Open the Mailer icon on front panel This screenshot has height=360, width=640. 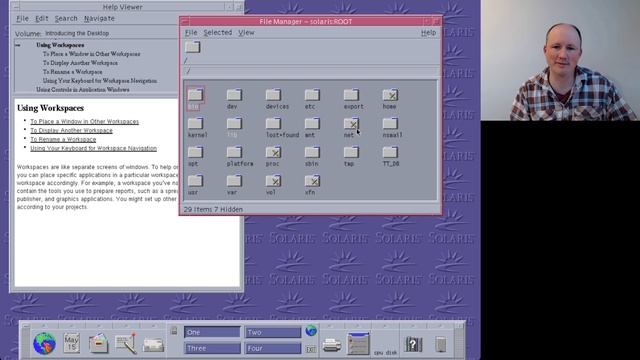(x=153, y=345)
